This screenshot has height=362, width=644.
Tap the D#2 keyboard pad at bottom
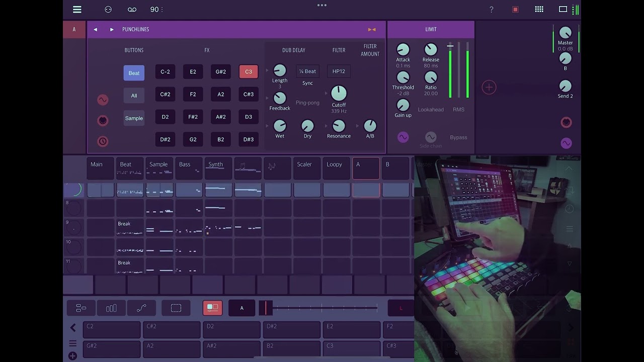(x=291, y=330)
